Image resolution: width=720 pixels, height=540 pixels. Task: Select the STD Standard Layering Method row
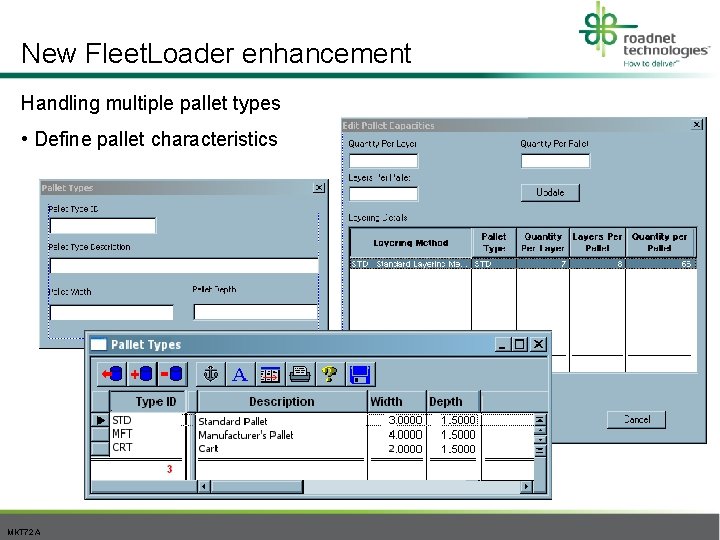point(523,264)
